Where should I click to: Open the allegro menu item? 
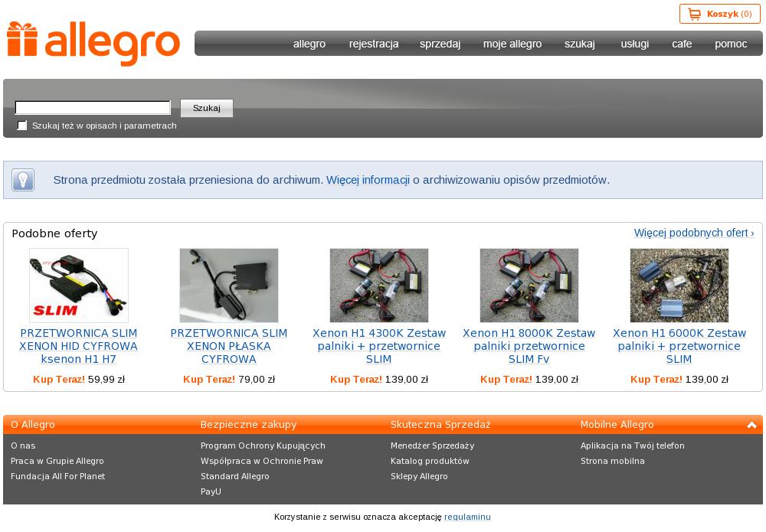click(x=309, y=44)
